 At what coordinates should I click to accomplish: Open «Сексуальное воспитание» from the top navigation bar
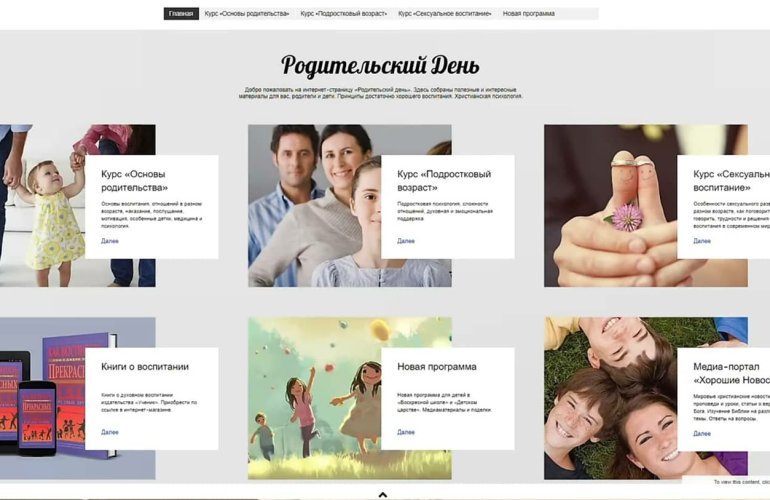coord(444,14)
